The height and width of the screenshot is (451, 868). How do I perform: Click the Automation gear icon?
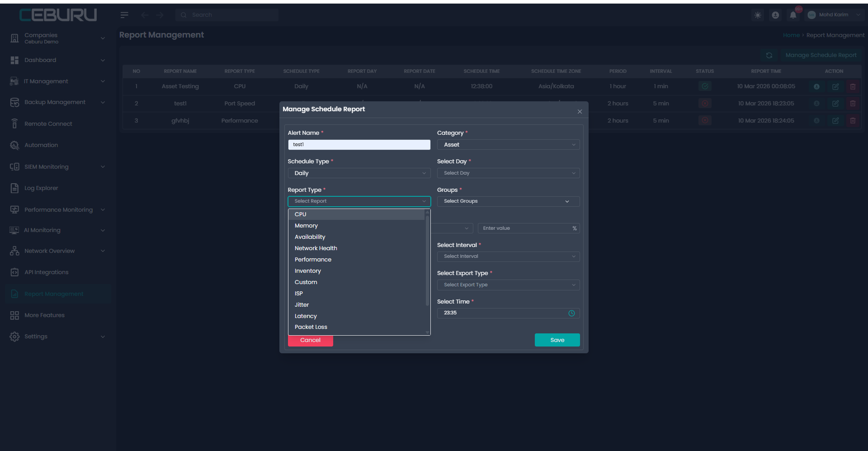pos(14,145)
